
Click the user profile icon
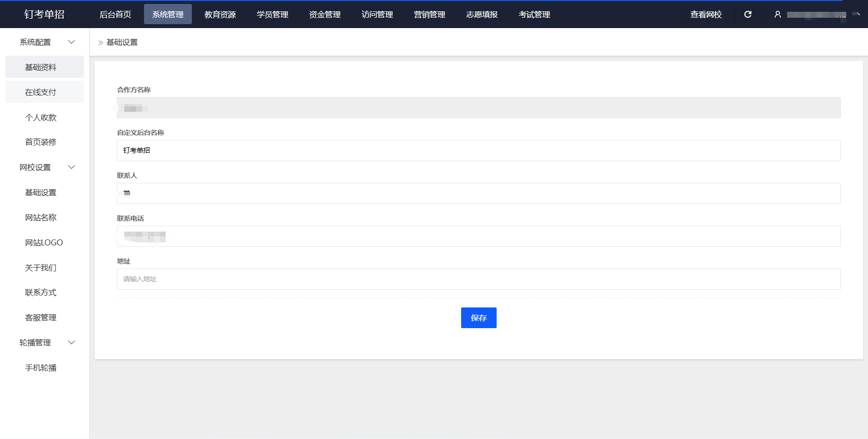(x=778, y=14)
